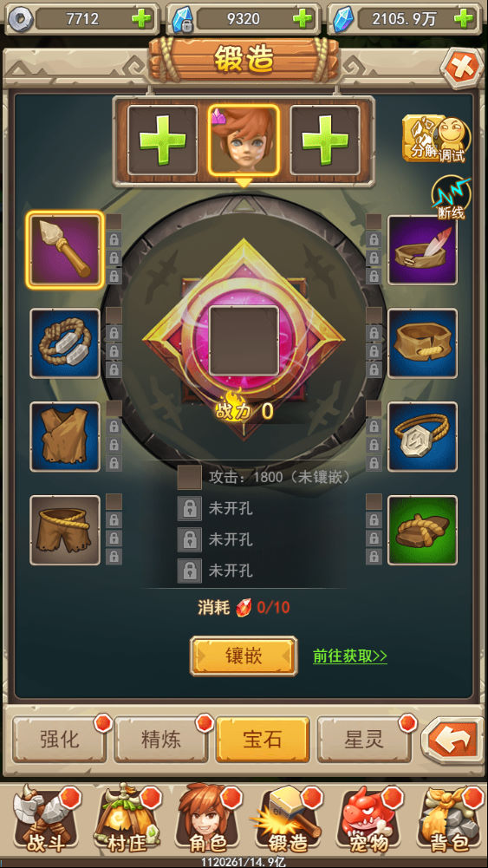Image resolution: width=488 pixels, height=868 pixels.
Task: Open the 分解 decompose icon
Action: click(x=421, y=139)
